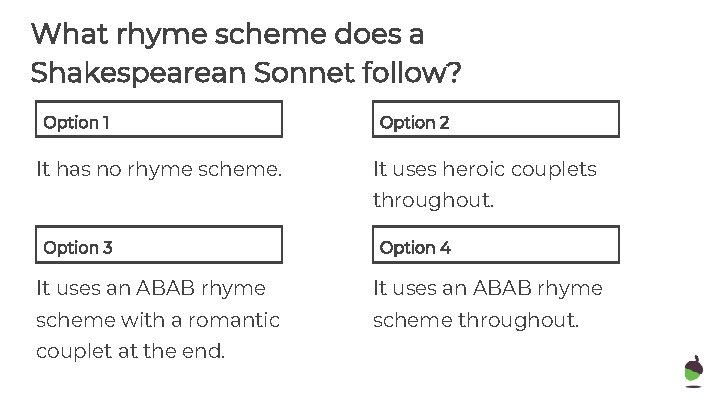Click the word 'Sonnet' in the heading
This screenshot has width=720, height=405.
click(304, 73)
